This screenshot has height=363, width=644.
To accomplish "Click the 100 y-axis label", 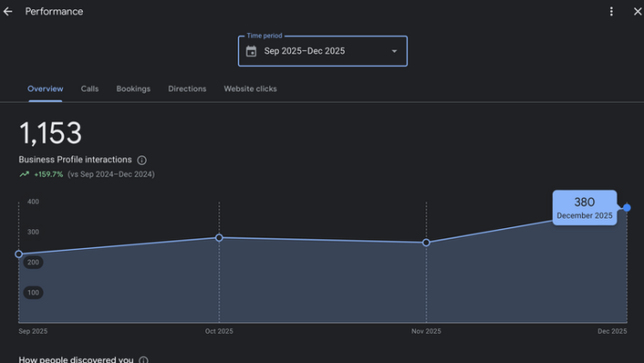I will pos(33,293).
